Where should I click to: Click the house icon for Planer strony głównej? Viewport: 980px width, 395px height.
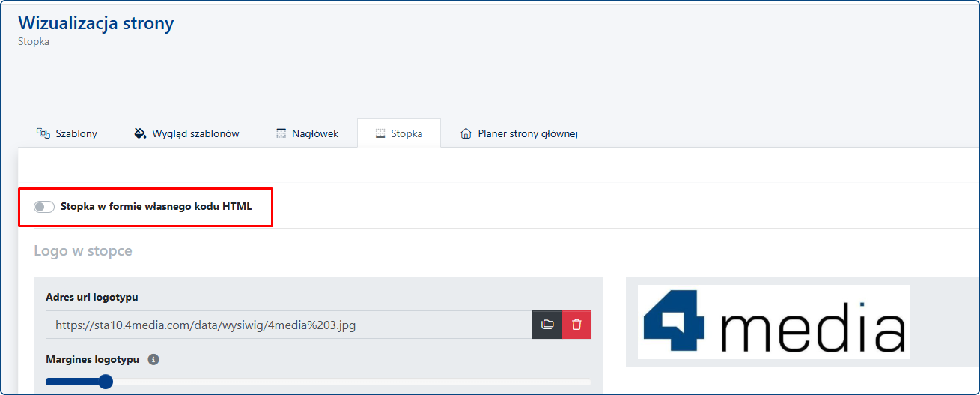(x=466, y=133)
